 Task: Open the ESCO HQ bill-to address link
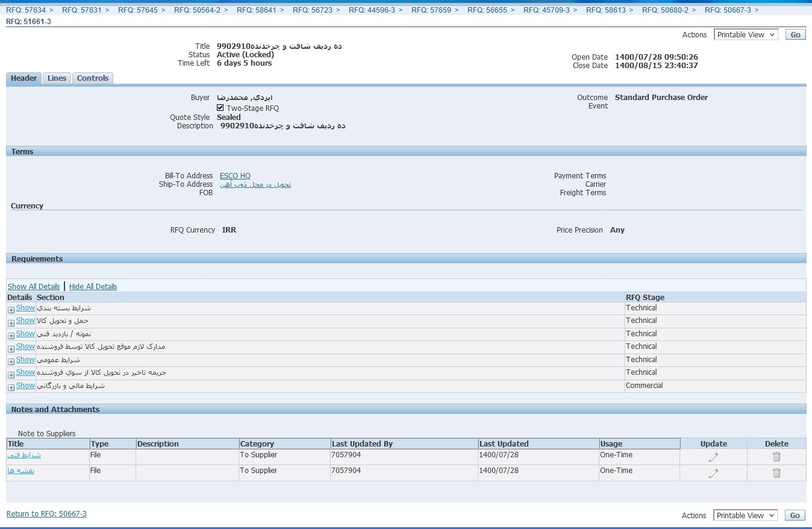point(235,176)
